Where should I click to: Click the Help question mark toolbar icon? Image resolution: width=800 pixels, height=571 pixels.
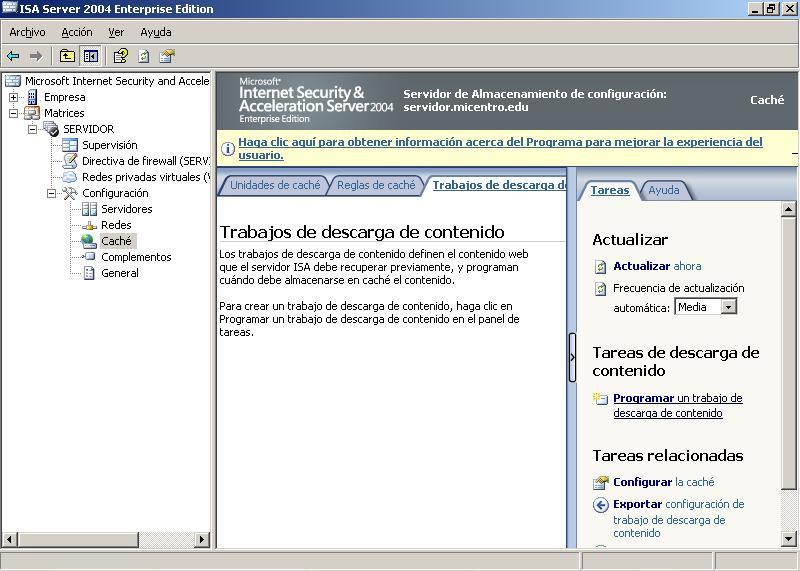point(120,56)
